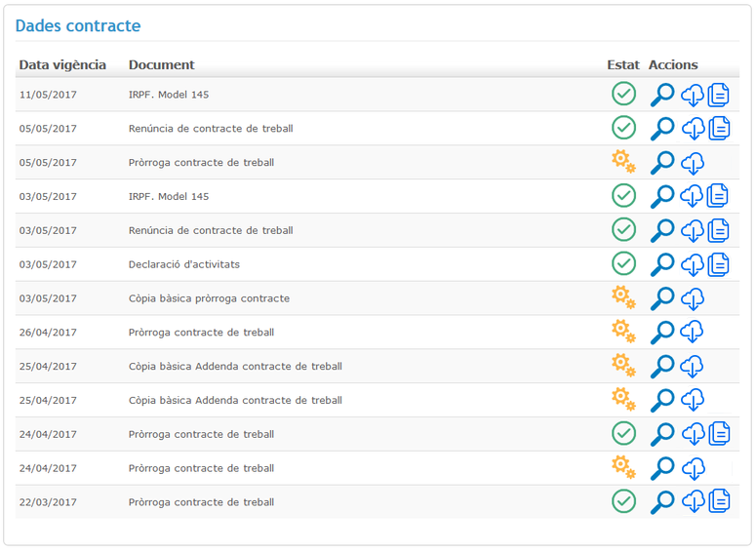Image resolution: width=756 pixels, height=553 pixels.
Task: Download the 26/04/2017 Pròrroga contracte de treball
Action: coord(692,333)
